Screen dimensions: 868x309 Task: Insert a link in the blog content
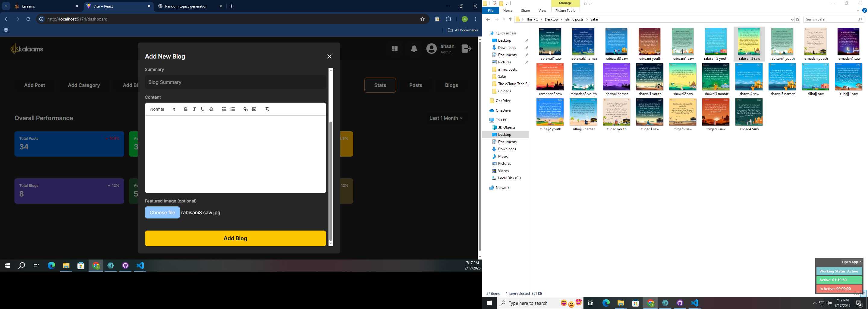click(245, 109)
